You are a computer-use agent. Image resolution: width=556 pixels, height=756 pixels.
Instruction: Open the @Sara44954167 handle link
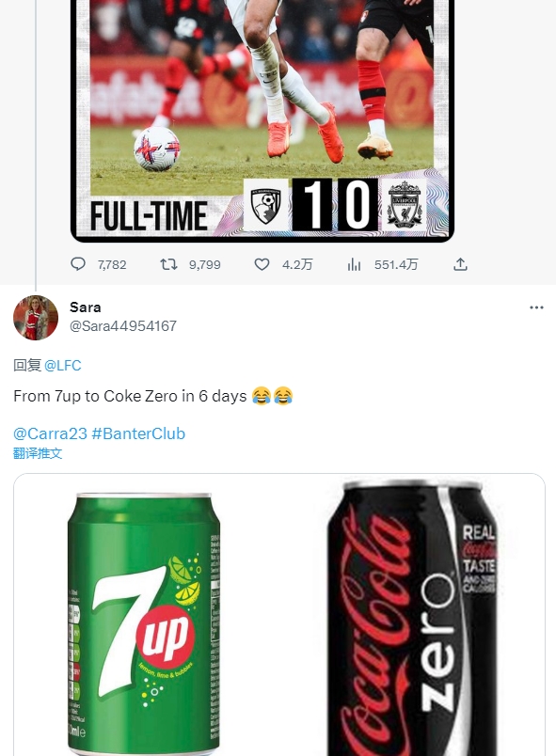point(123,326)
